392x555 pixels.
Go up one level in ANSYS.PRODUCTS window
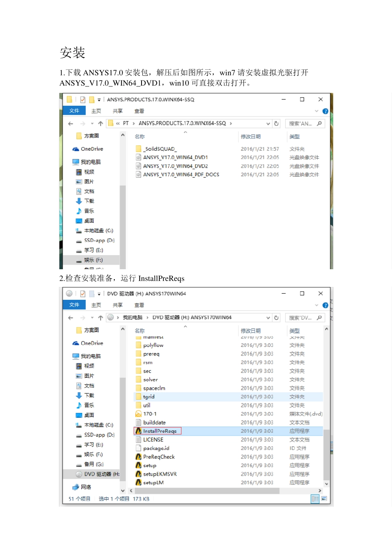(x=100, y=123)
